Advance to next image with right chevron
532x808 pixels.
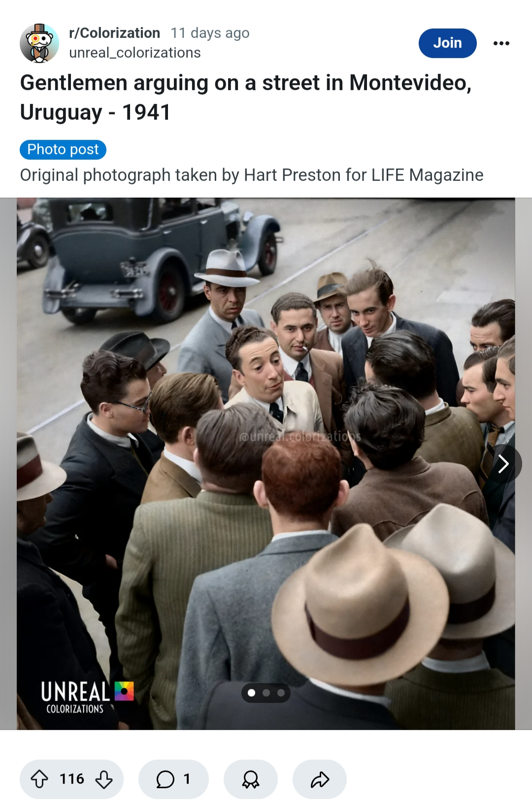[x=503, y=463]
